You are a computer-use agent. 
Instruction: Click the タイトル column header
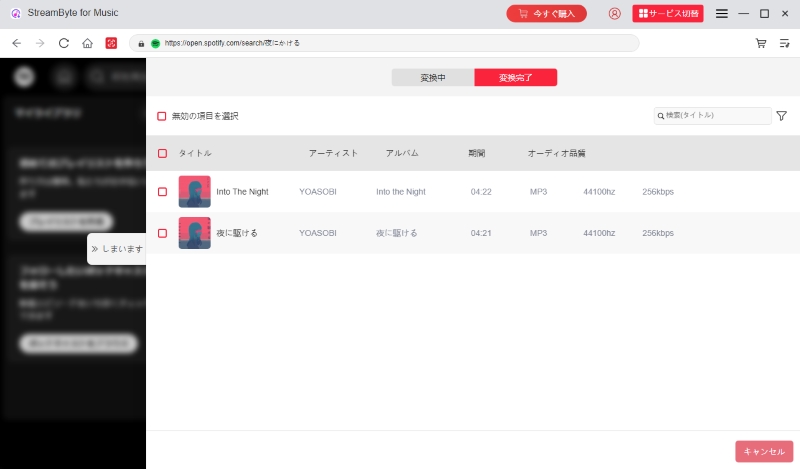tap(195, 153)
